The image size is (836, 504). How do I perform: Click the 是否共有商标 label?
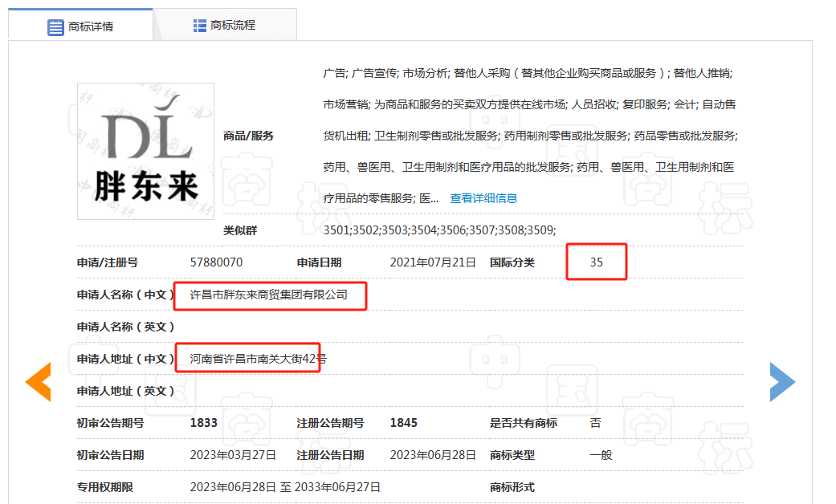pyautogui.click(x=524, y=423)
